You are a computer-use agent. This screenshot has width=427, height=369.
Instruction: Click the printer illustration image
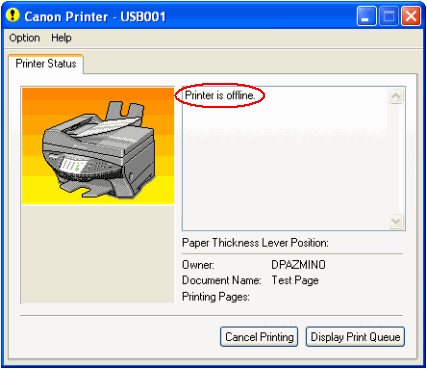[x=98, y=146]
